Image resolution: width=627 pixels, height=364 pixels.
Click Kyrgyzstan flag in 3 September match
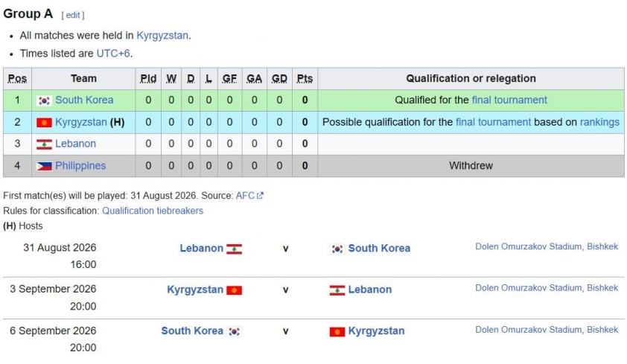[234, 290]
